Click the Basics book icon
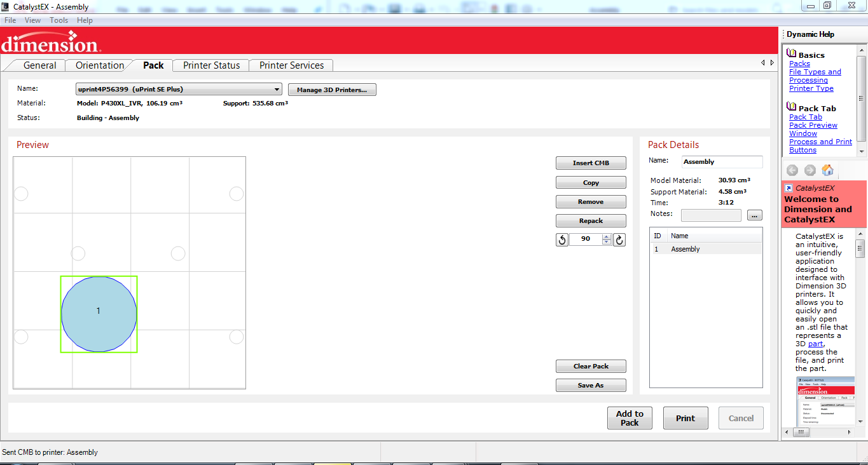Screen dimensions: 868x465 tap(792, 53)
